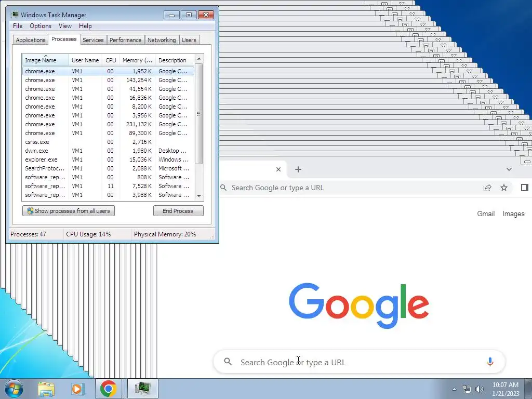Select chrome.exe using 16,836 K

(x=108, y=98)
